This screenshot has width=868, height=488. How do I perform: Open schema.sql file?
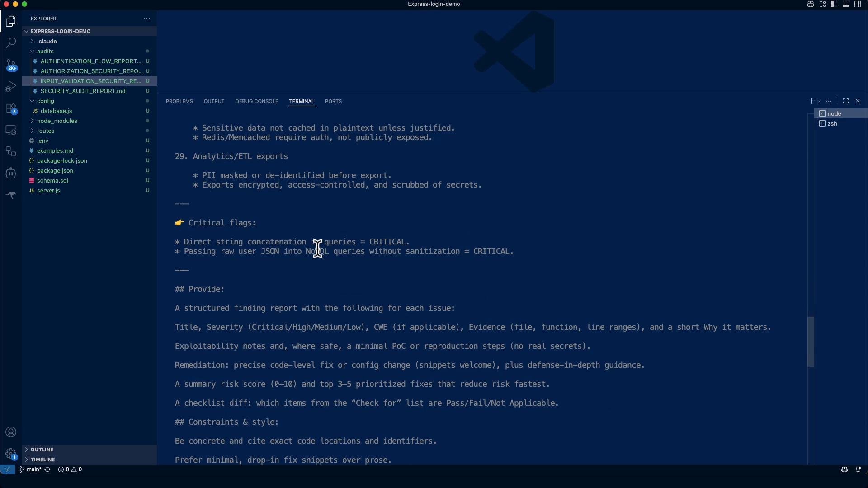coord(89,181)
